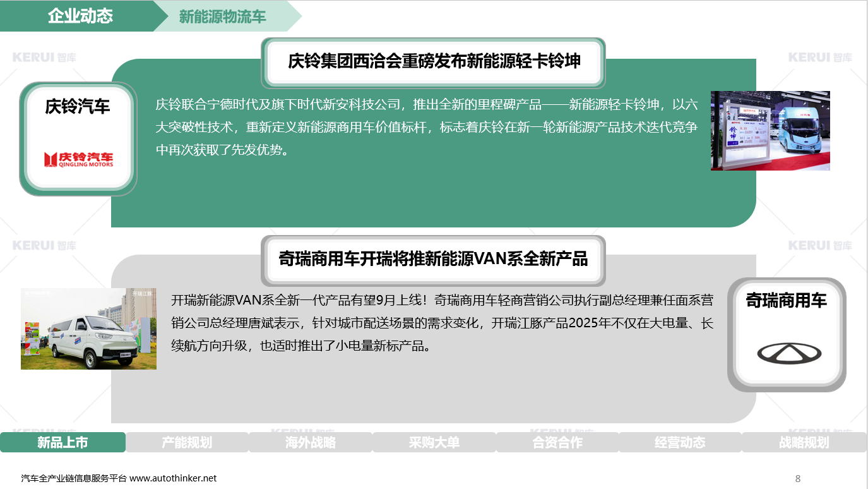
Task: Open the 海外战略 tab
Action: pos(310,442)
